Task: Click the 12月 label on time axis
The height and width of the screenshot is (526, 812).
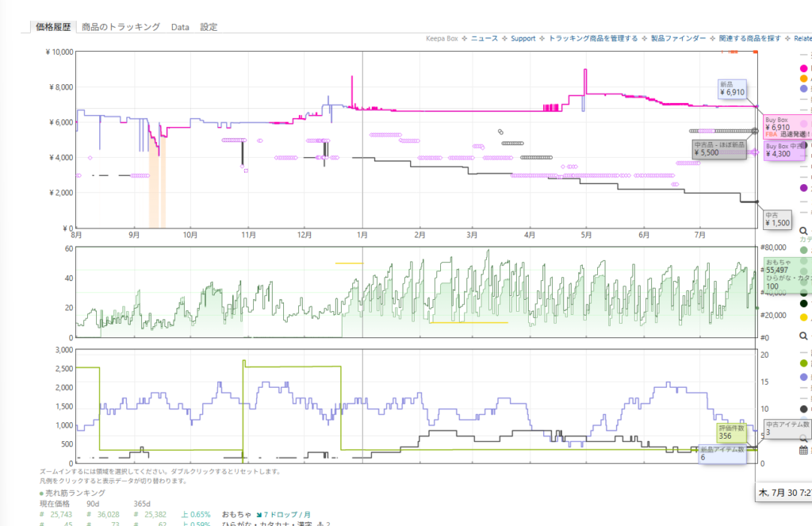Action: pyautogui.click(x=304, y=235)
